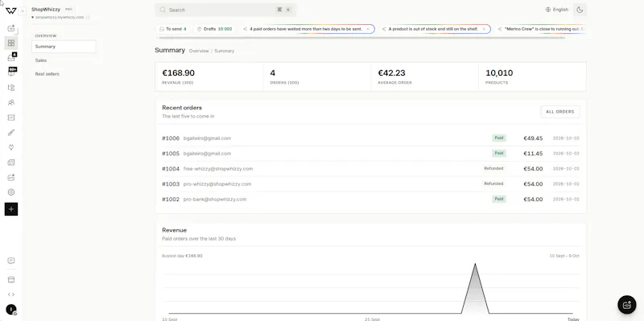
Task: Open order #1002 from pro-bank@shopwhizzy.com
Action: (x=370, y=199)
